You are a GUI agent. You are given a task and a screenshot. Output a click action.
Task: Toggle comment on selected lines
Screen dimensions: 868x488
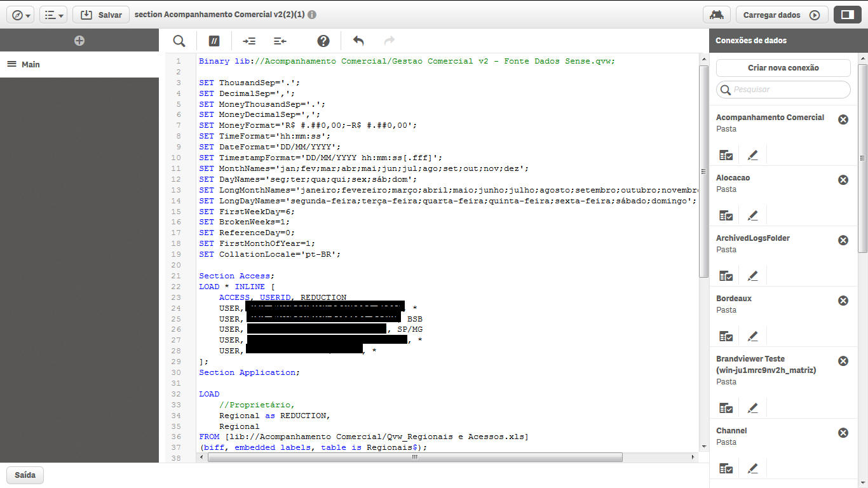pos(214,41)
